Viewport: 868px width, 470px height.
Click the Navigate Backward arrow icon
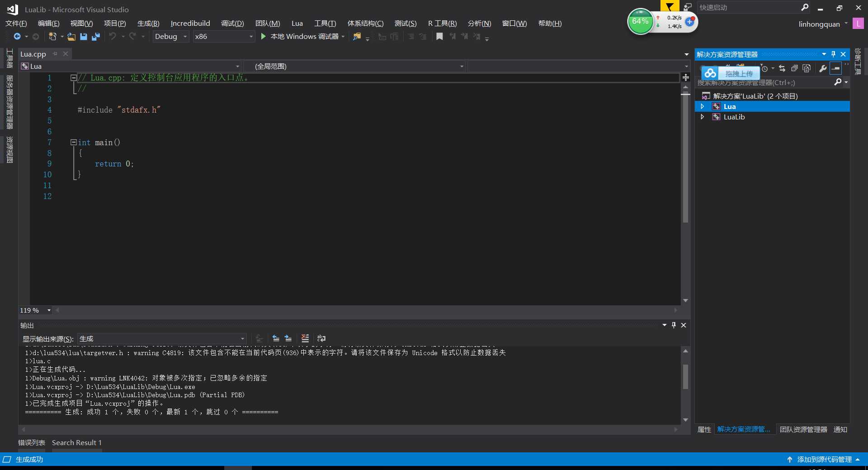17,37
